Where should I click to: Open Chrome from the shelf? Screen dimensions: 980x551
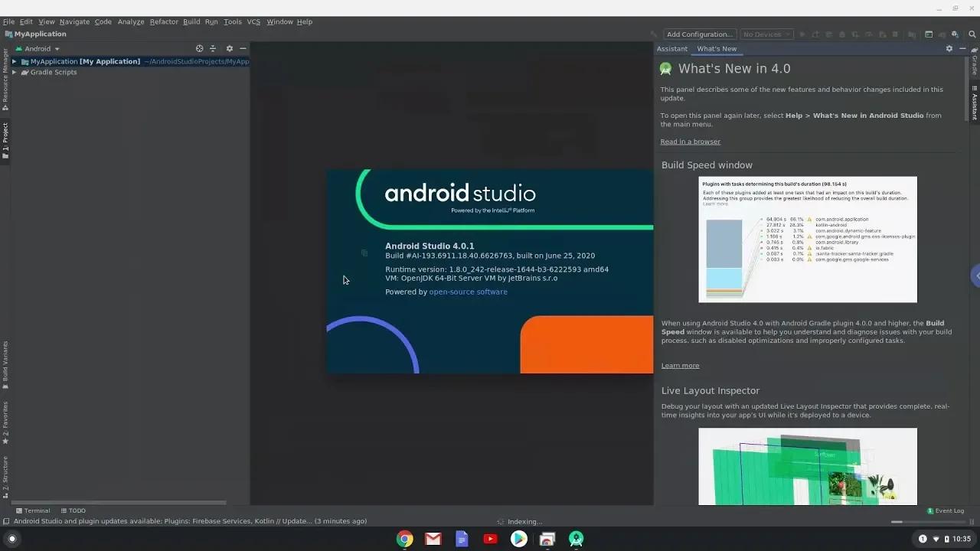point(404,539)
